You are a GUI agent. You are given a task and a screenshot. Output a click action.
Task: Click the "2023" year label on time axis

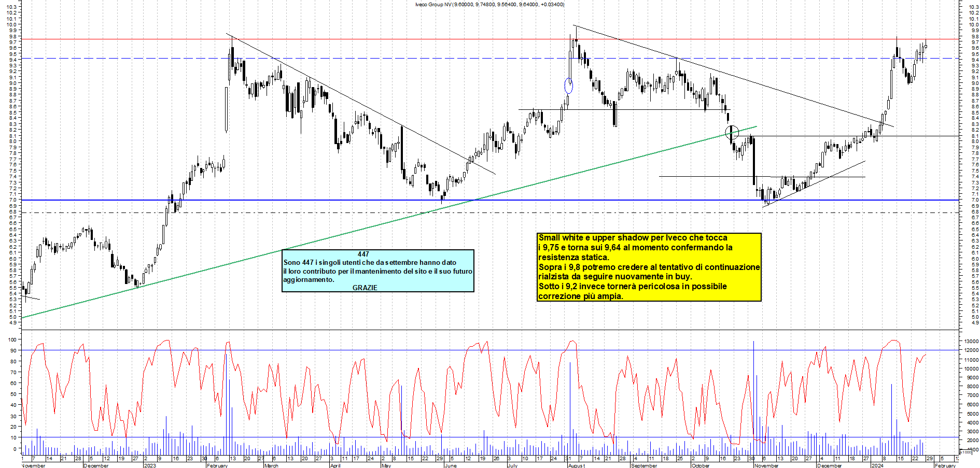pyautogui.click(x=150, y=465)
